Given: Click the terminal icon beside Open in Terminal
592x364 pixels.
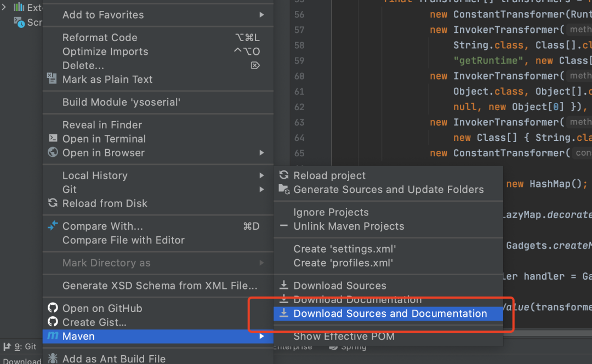Looking at the screenshot, I should [x=53, y=139].
